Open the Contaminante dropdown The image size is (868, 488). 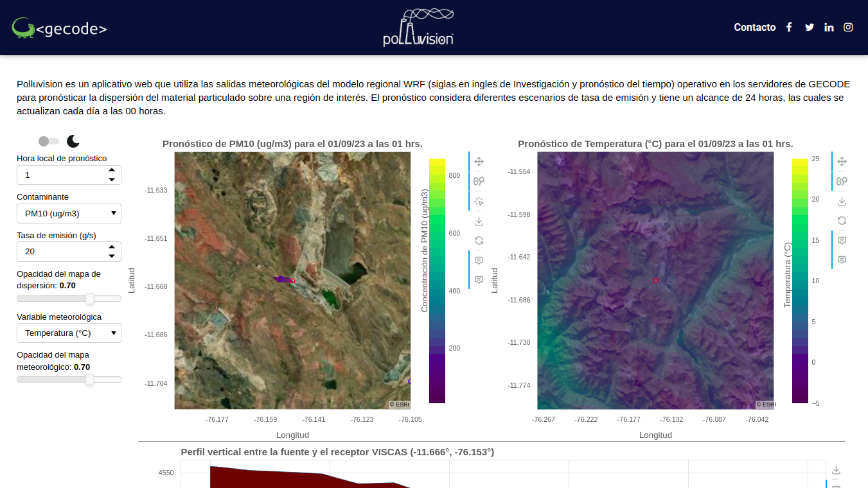tap(69, 214)
